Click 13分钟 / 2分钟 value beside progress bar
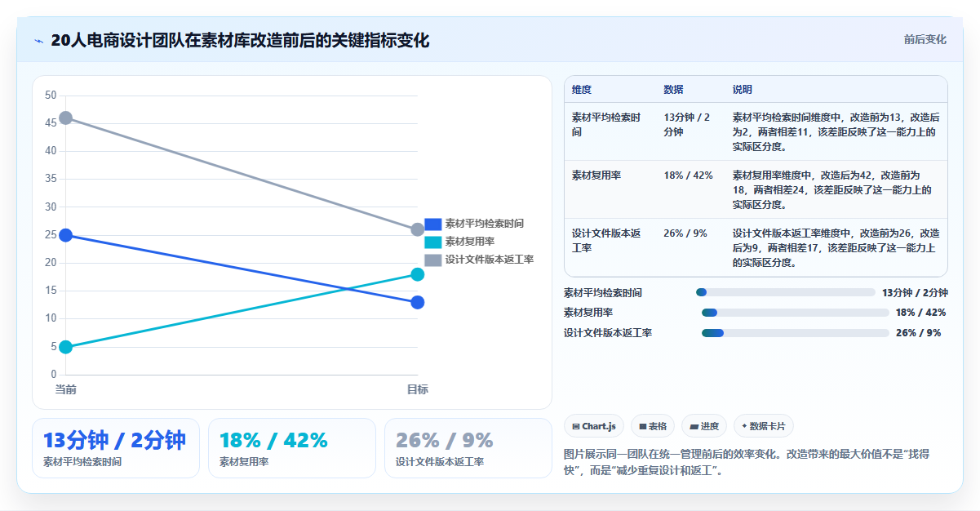980x511 pixels. (915, 292)
